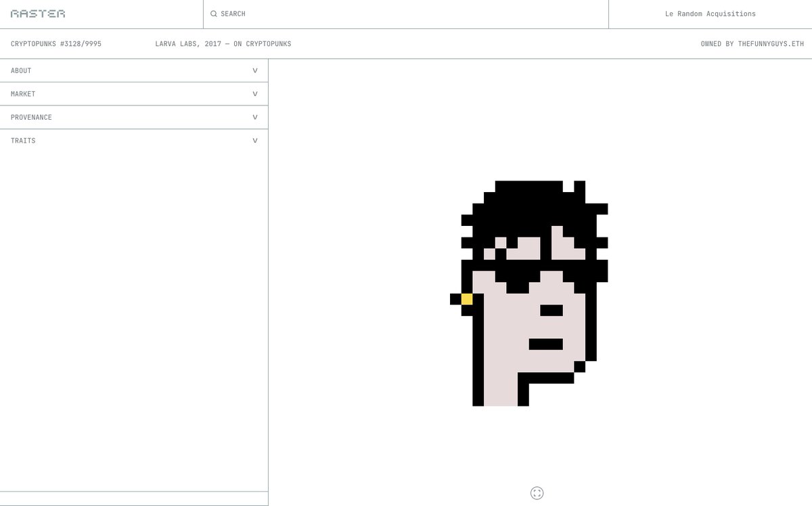Expand the Traits section

pyautogui.click(x=134, y=141)
